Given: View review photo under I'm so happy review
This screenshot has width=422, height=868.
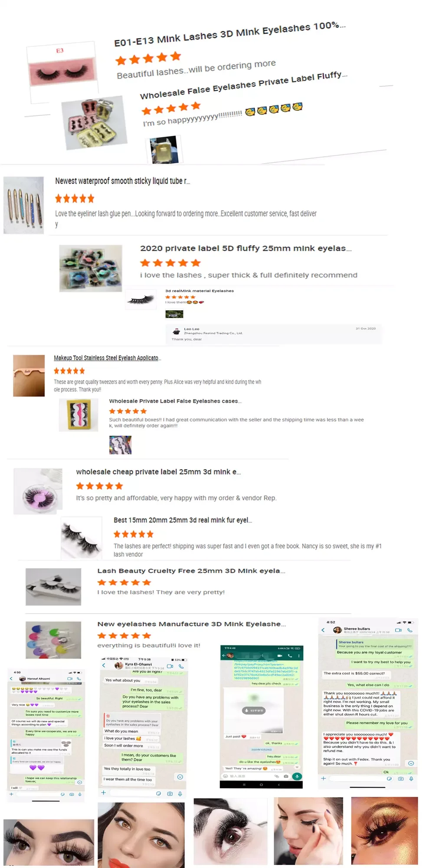Looking at the screenshot, I should (164, 149).
